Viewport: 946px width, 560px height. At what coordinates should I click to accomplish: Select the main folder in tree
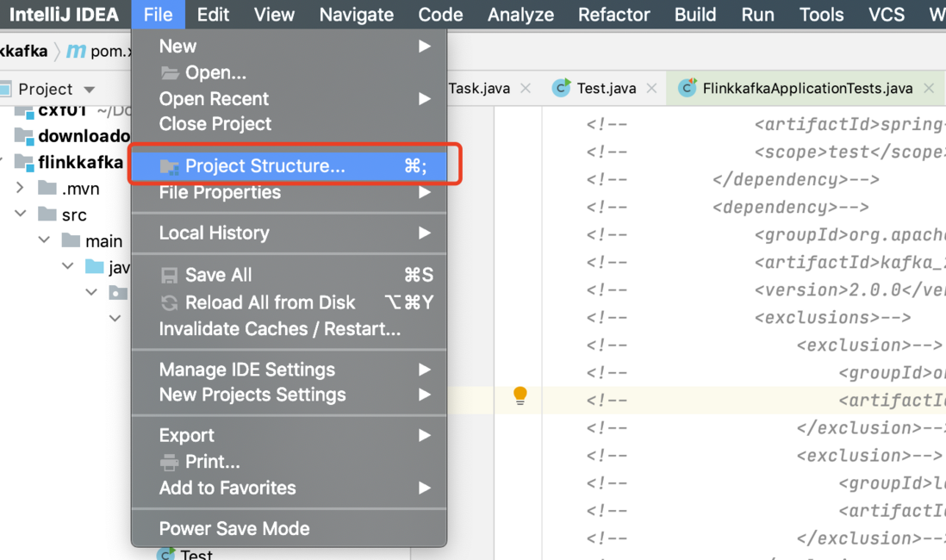pyautogui.click(x=103, y=241)
